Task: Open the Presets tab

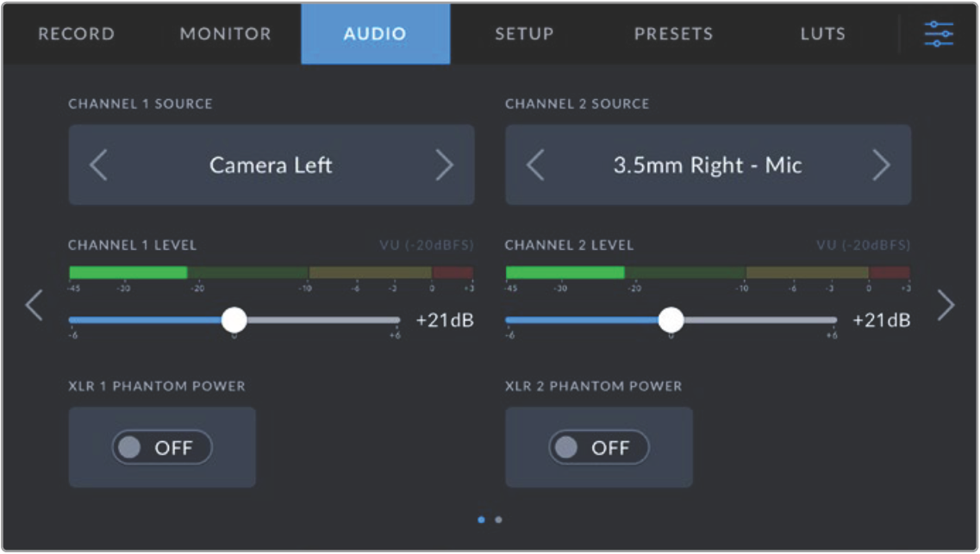Action: (673, 34)
